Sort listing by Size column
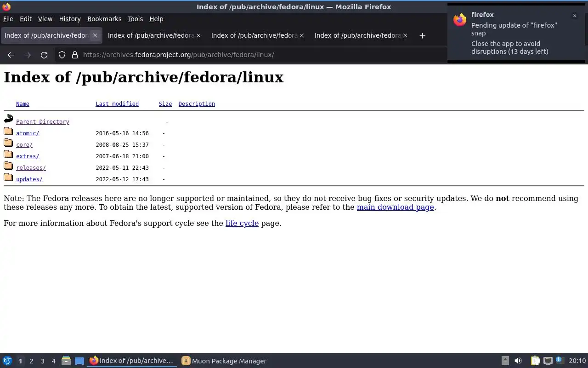The image size is (588, 368). pos(165,104)
